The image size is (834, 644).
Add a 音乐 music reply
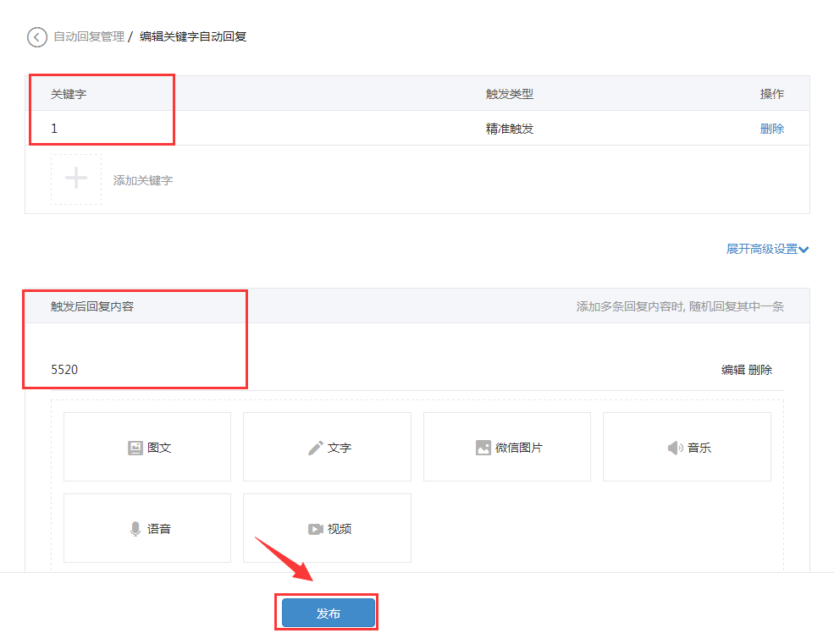687,447
